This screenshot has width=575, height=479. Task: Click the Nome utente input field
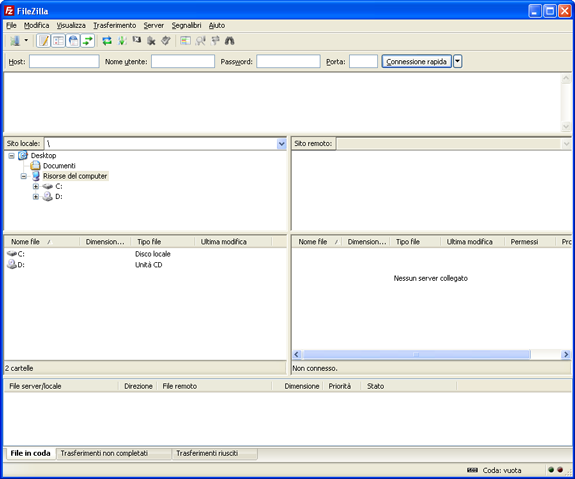click(183, 61)
